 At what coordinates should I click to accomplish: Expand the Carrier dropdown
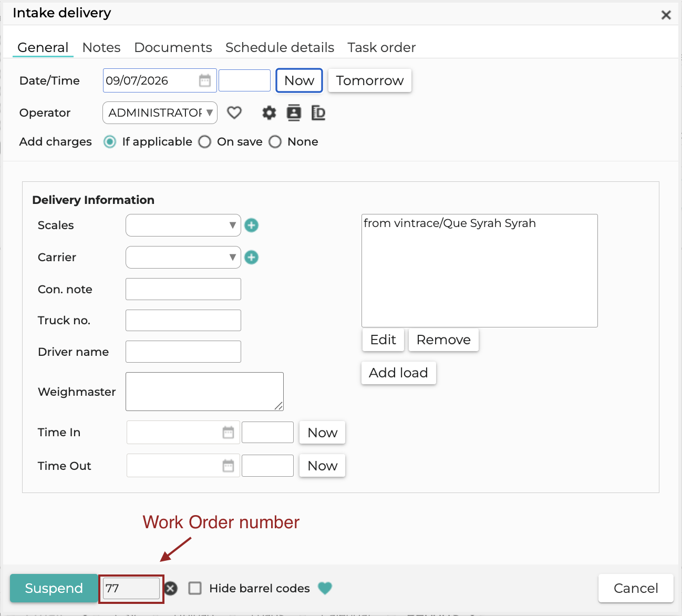(x=183, y=258)
